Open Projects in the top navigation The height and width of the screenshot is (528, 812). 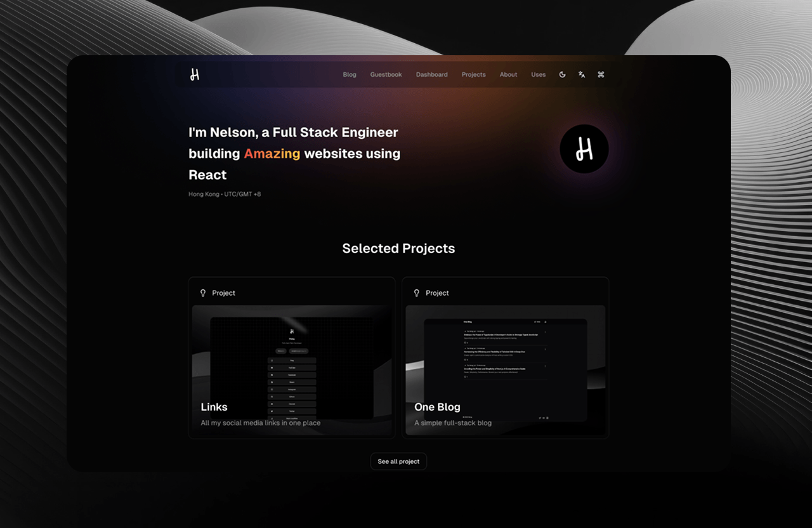[473, 75]
